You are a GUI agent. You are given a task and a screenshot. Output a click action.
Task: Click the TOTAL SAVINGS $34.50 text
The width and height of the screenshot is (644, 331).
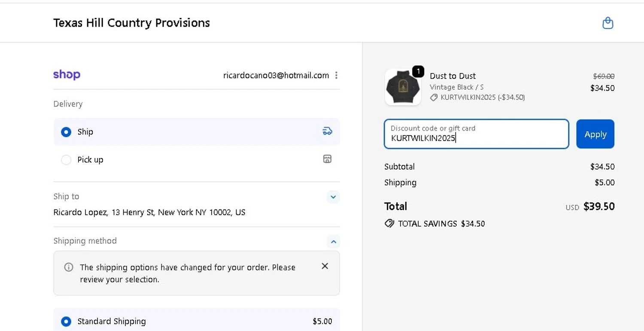pyautogui.click(x=441, y=224)
